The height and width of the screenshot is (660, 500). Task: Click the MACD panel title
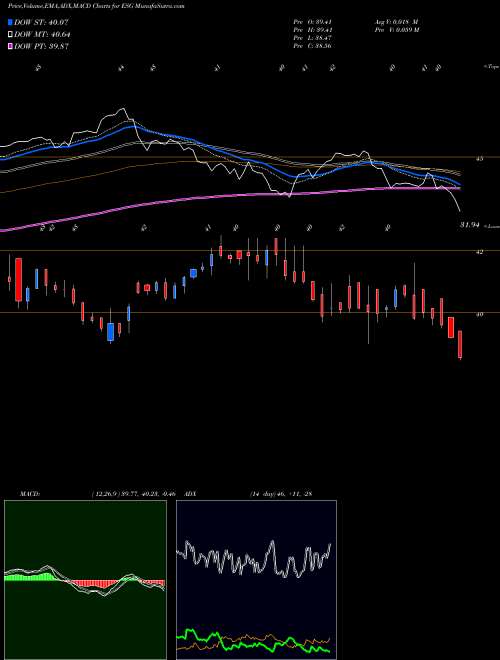[29, 493]
